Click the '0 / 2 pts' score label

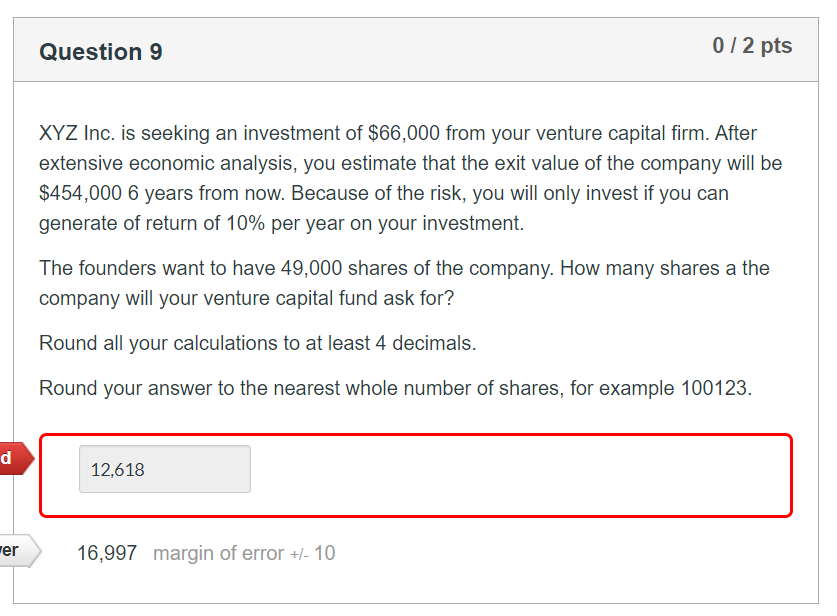coord(752,45)
